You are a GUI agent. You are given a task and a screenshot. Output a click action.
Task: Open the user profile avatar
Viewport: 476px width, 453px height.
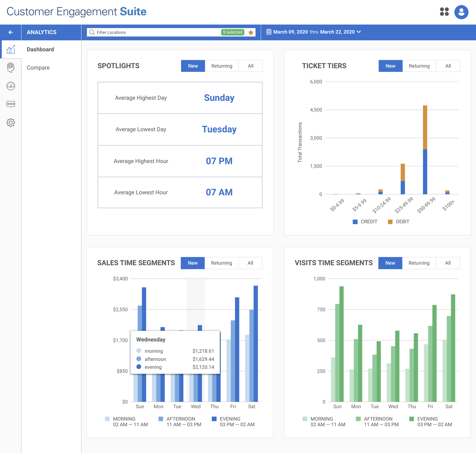(461, 12)
